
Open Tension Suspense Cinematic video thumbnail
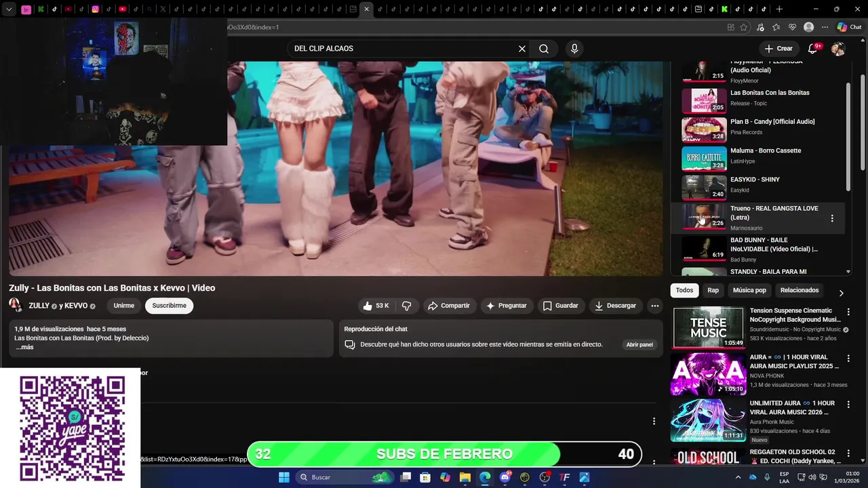[x=708, y=327]
